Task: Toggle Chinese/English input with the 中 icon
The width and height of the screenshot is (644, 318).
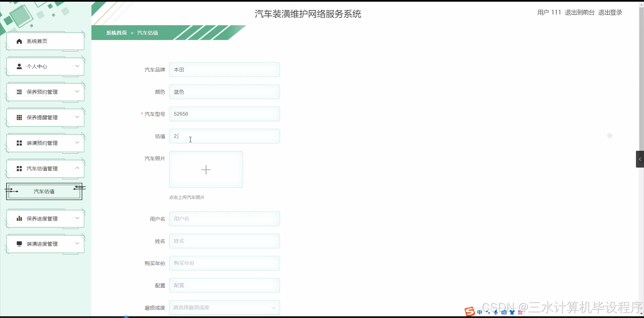Action: 479,312
